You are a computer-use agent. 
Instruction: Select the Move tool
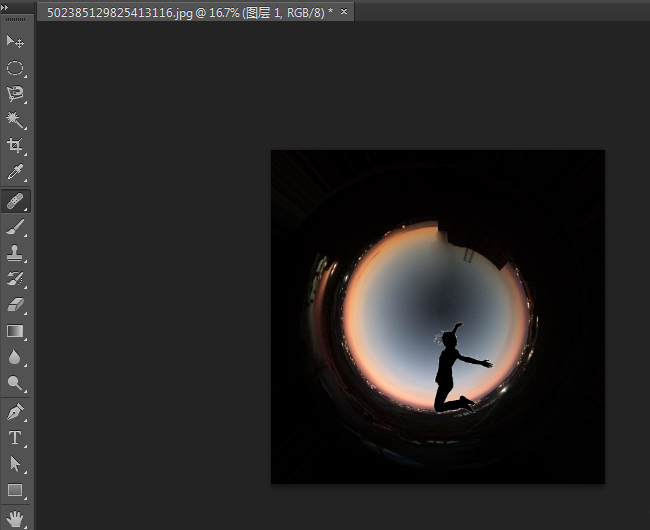point(15,41)
